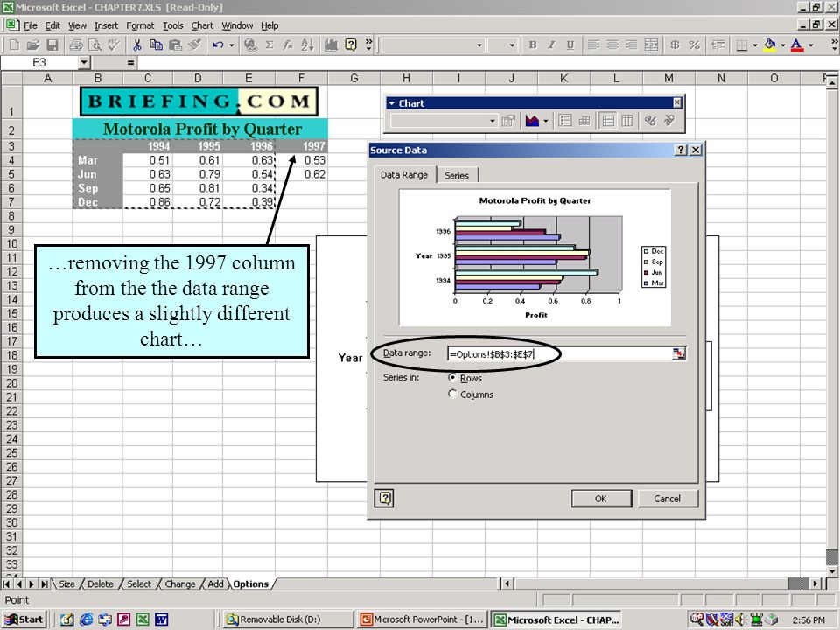Open the Office Assistant help icon
This screenshot has height=630, width=840.
[x=351, y=45]
